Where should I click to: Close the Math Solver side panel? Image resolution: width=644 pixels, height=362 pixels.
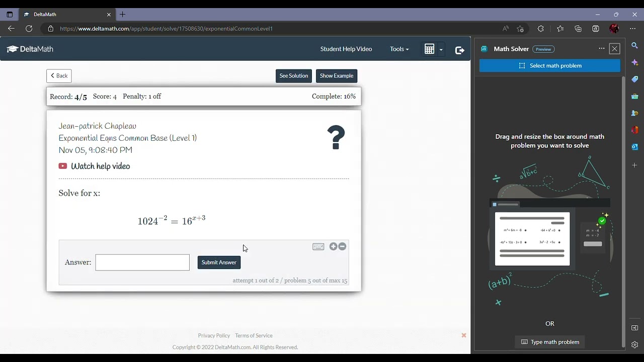click(x=614, y=49)
